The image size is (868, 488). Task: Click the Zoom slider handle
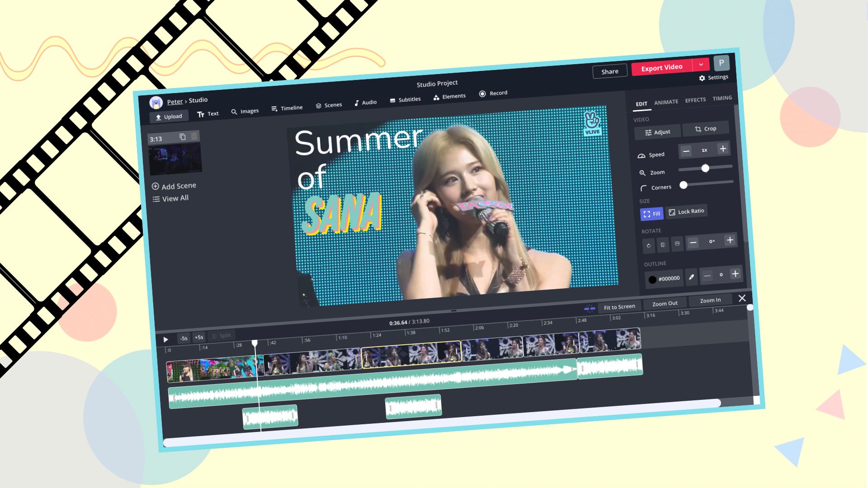[705, 168]
